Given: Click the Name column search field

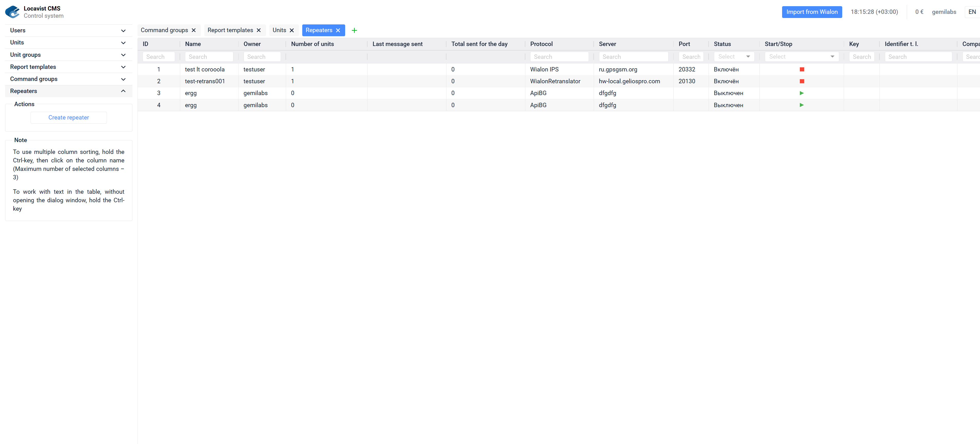Looking at the screenshot, I should (x=209, y=57).
